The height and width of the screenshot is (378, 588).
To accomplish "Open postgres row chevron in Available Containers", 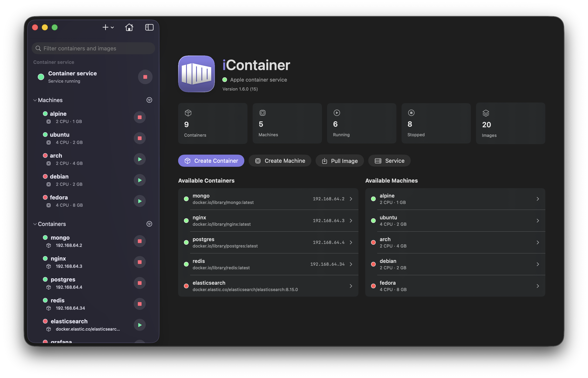I will (x=351, y=243).
